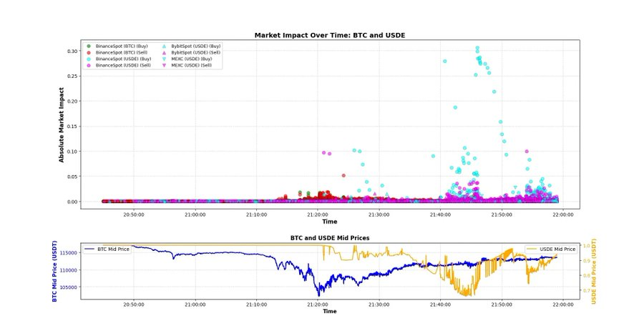Click the 'BTC Mid Price (USDT)' axis label
Viewport: 644px width, 336px height.
(x=54, y=270)
